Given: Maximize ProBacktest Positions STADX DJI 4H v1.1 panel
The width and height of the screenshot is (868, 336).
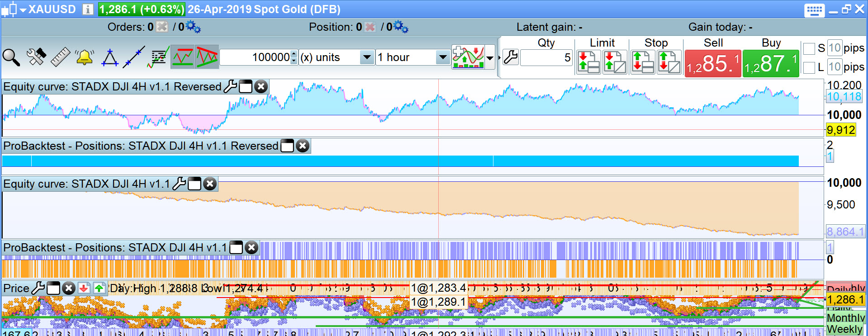Looking at the screenshot, I should [236, 247].
